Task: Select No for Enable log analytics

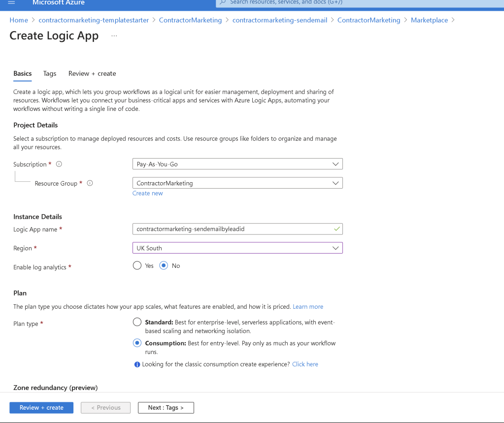Action: (x=164, y=265)
